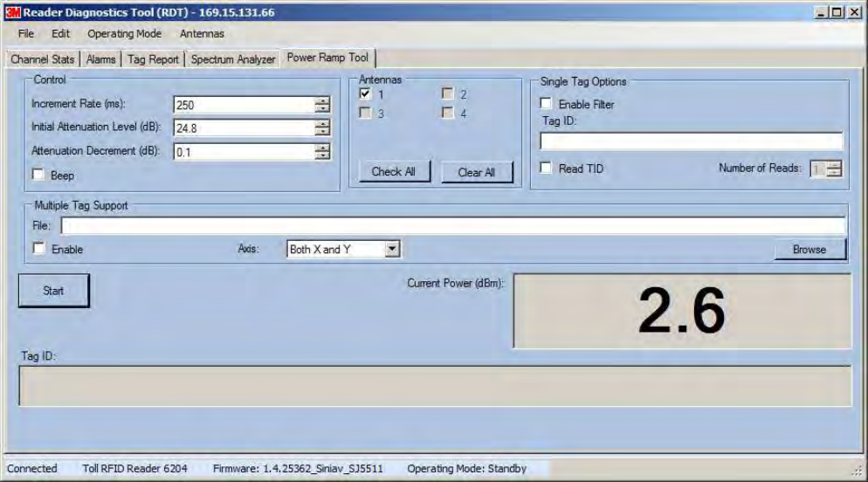This screenshot has width=868, height=482.
Task: Click the Firmware version status text
Action: (x=298, y=469)
